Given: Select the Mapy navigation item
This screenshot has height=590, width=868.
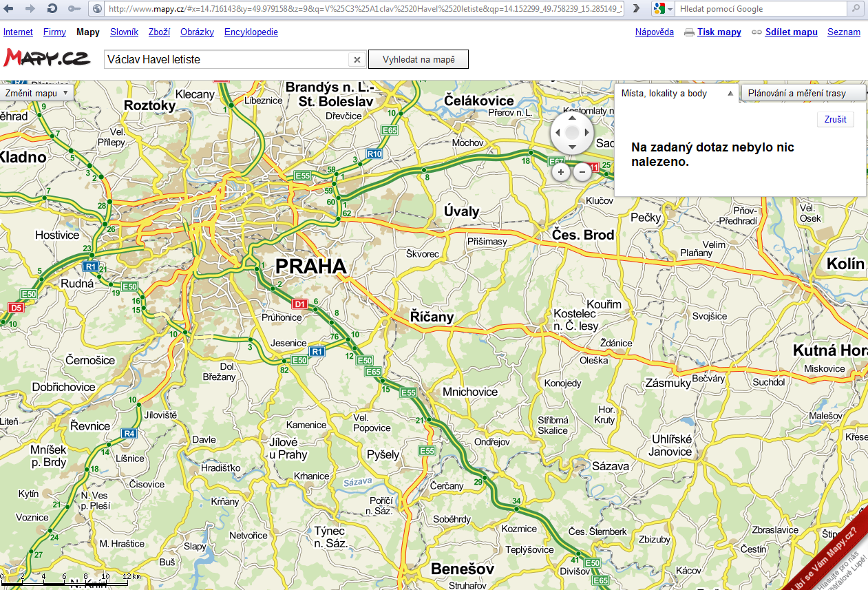Looking at the screenshot, I should click(88, 32).
